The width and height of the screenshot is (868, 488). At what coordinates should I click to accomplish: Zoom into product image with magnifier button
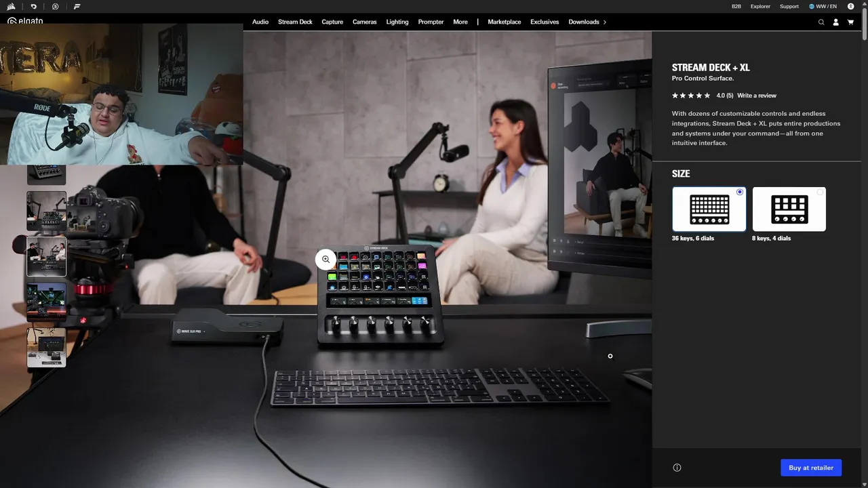tap(326, 259)
